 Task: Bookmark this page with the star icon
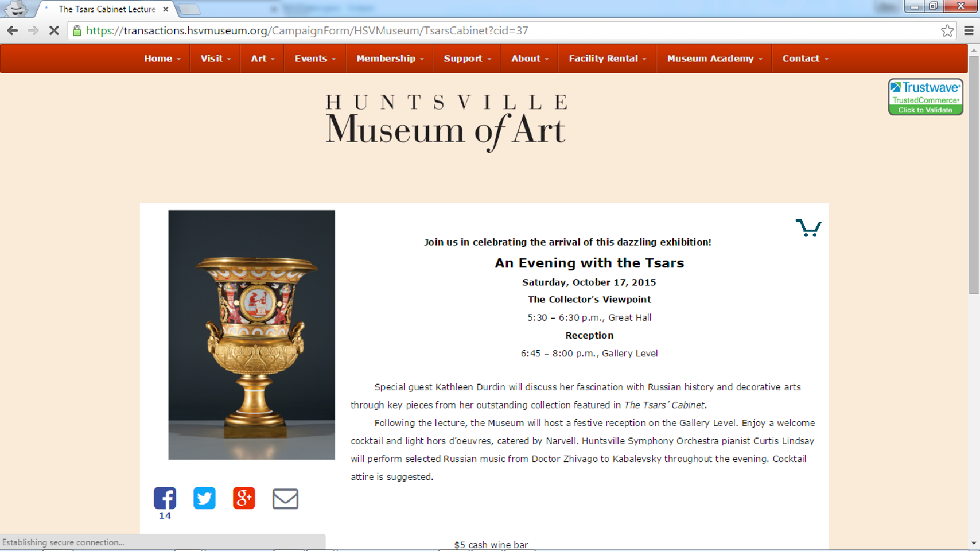coord(947,31)
